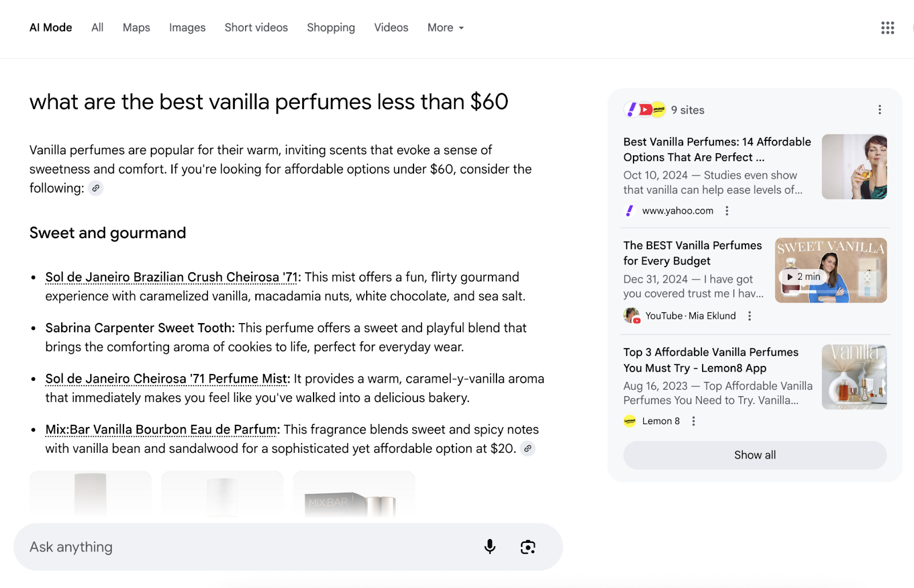Open Sol de Janeiro Brazilian Crush Cheirosa '71 link
The image size is (914, 588).
point(171,277)
